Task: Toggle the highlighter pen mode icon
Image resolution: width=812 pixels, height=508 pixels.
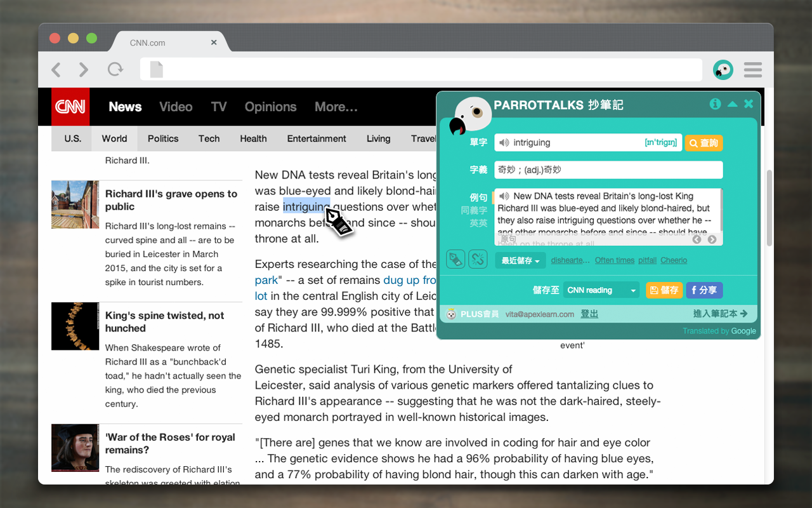Action: pyautogui.click(x=456, y=259)
